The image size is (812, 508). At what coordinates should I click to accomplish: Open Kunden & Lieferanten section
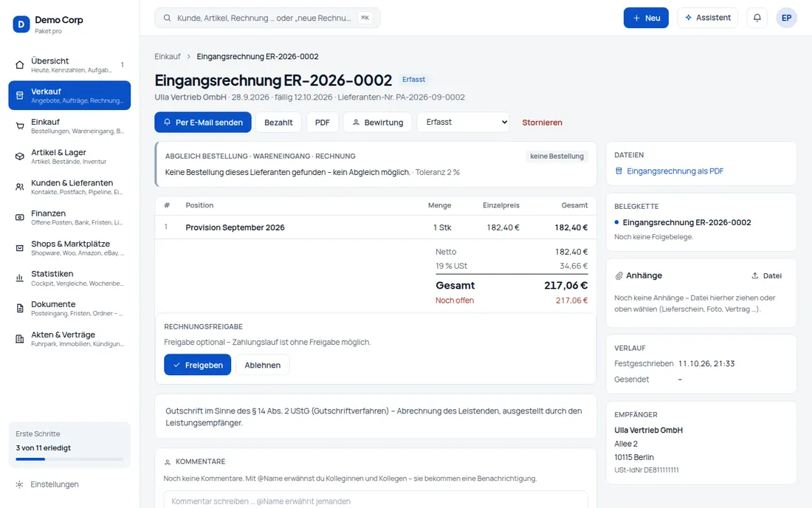69,187
